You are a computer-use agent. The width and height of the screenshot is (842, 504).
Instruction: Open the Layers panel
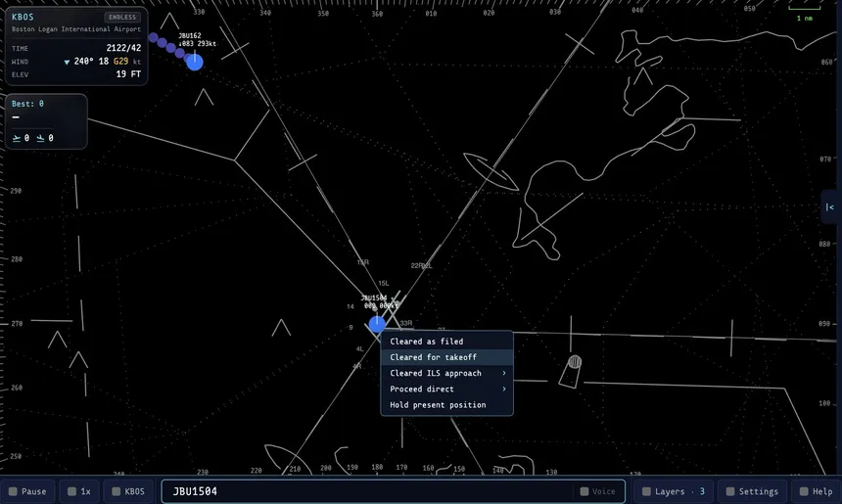click(x=674, y=491)
